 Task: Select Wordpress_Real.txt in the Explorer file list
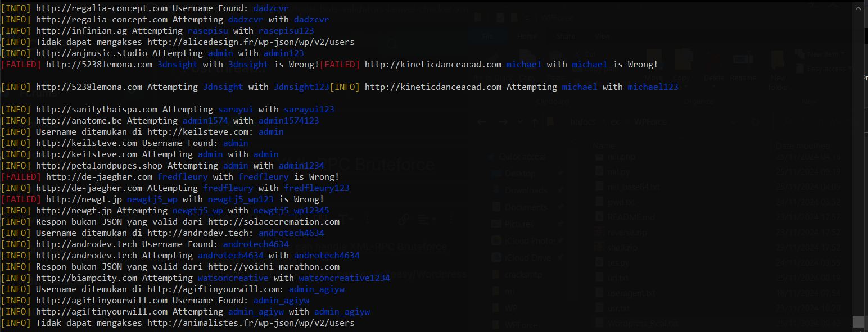pos(636,323)
